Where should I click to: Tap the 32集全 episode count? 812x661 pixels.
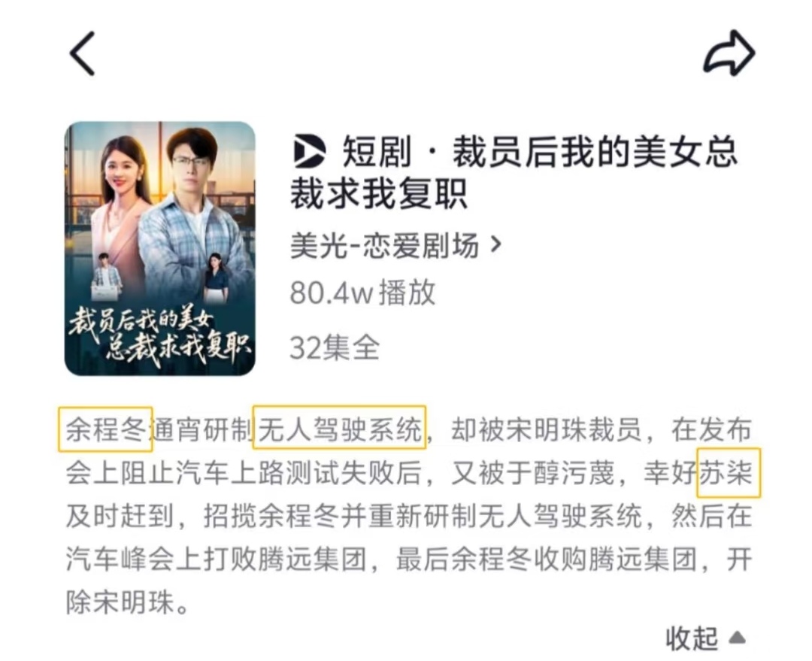[x=335, y=347]
